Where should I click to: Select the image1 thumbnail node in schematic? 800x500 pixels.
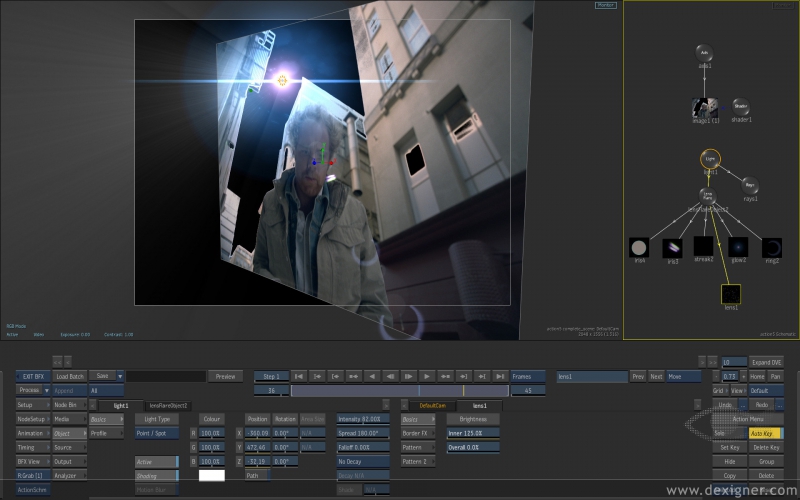(x=705, y=108)
